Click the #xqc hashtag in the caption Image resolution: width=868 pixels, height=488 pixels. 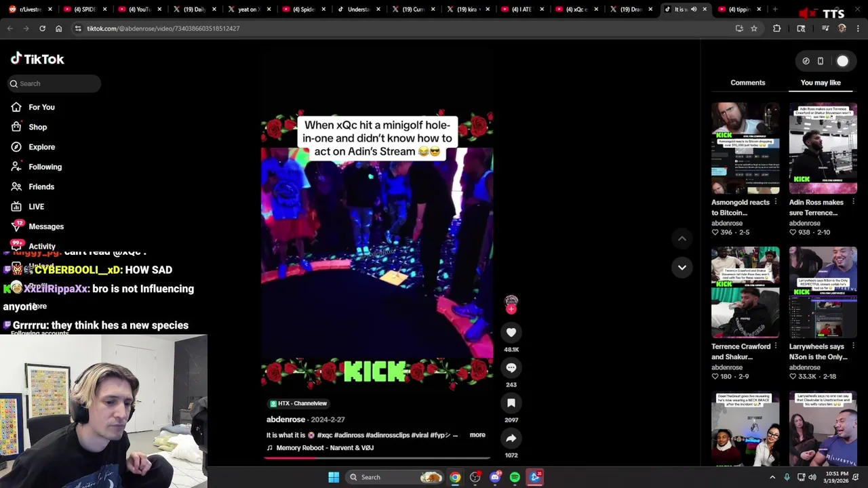coord(325,435)
